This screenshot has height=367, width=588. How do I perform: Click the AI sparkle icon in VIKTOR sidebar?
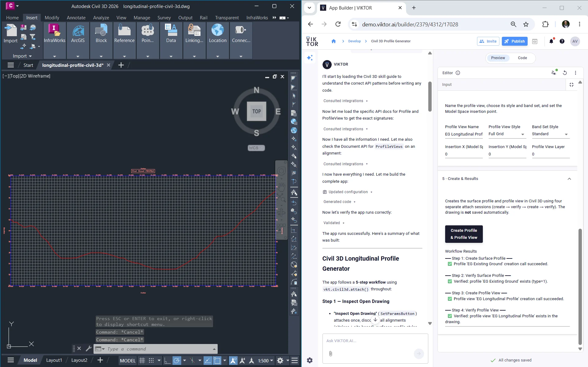[310, 58]
